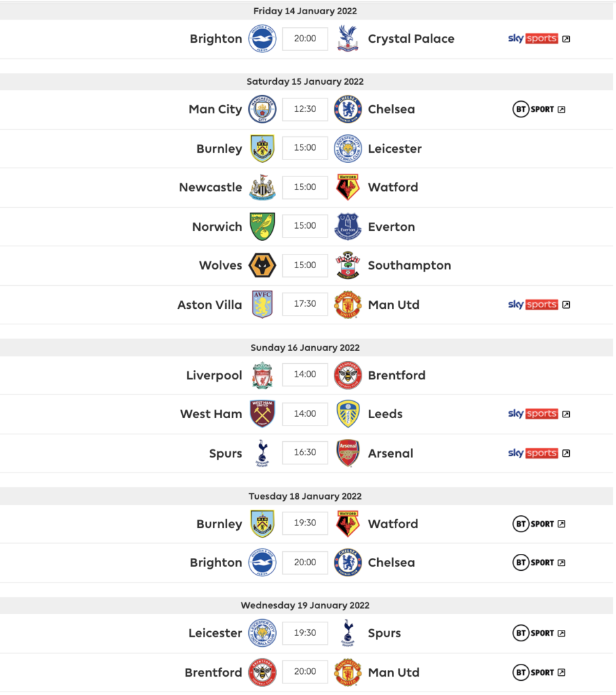Click the Brighton club crest

(x=263, y=39)
